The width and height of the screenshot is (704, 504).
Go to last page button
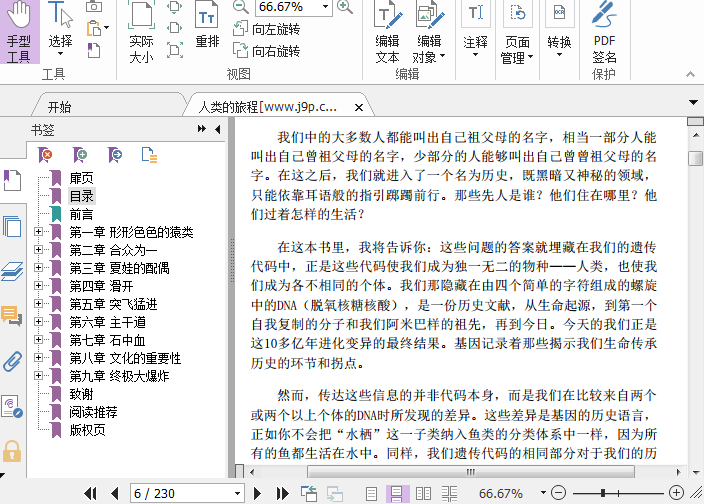point(282,494)
